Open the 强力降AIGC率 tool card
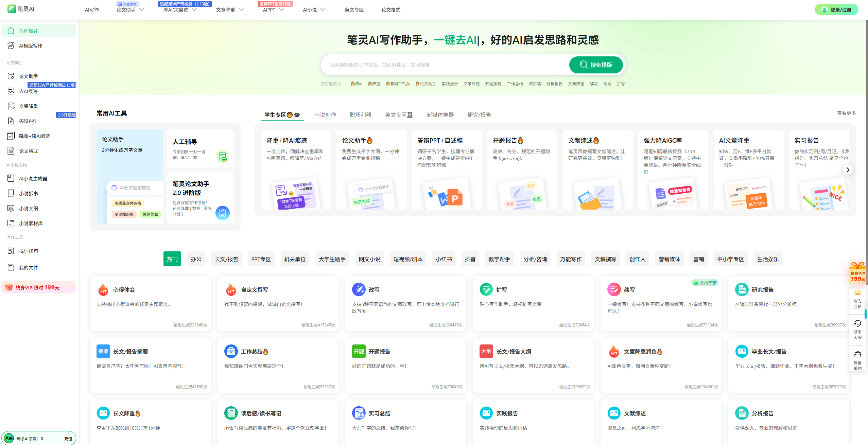Screen dimensions: 868x445 click(x=673, y=170)
